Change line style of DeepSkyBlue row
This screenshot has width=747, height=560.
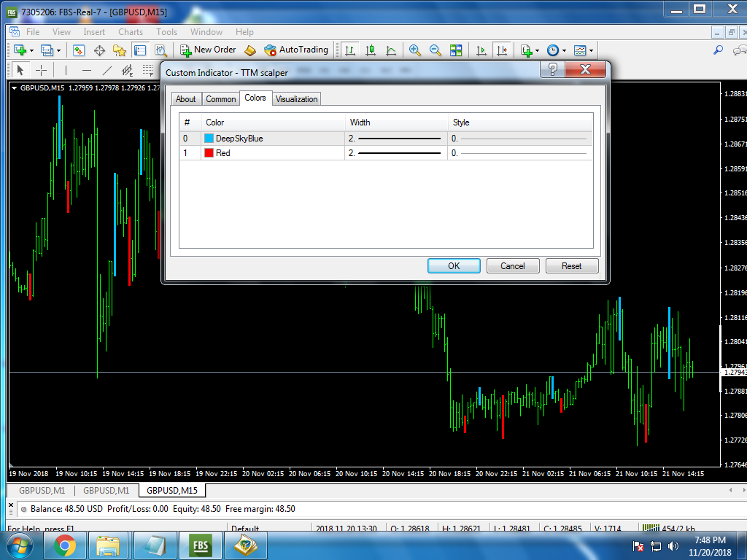pos(520,139)
